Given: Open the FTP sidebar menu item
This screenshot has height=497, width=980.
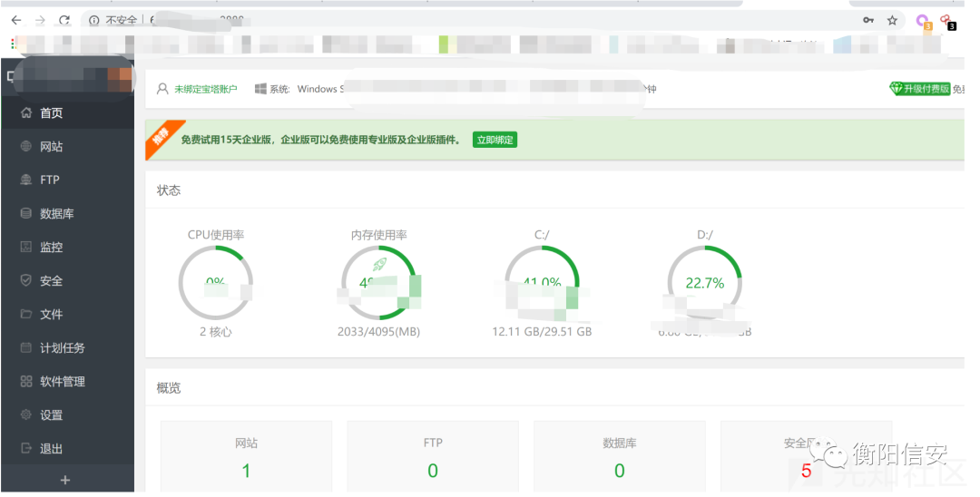Looking at the screenshot, I should click(x=67, y=180).
